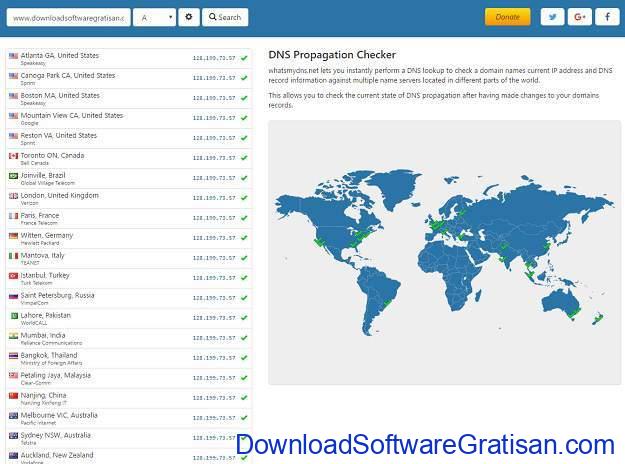Click the IP address in the Atlanta row
The width and height of the screenshot is (625, 464).
[x=214, y=58]
